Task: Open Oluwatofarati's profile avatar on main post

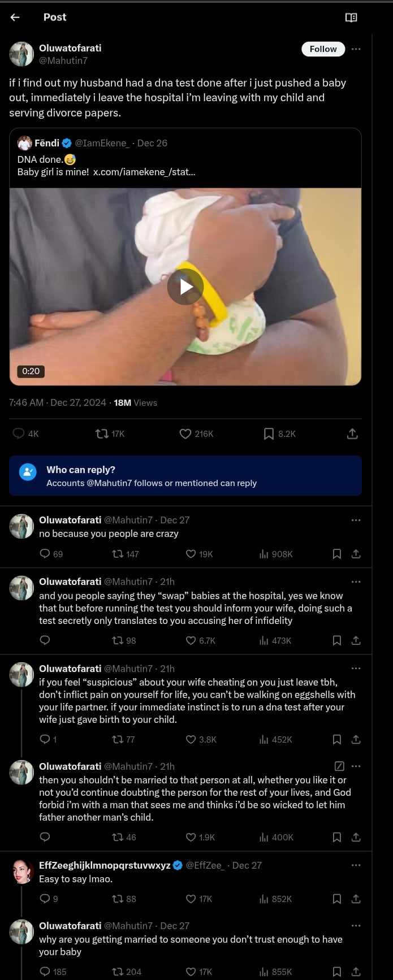Action: 21,54
